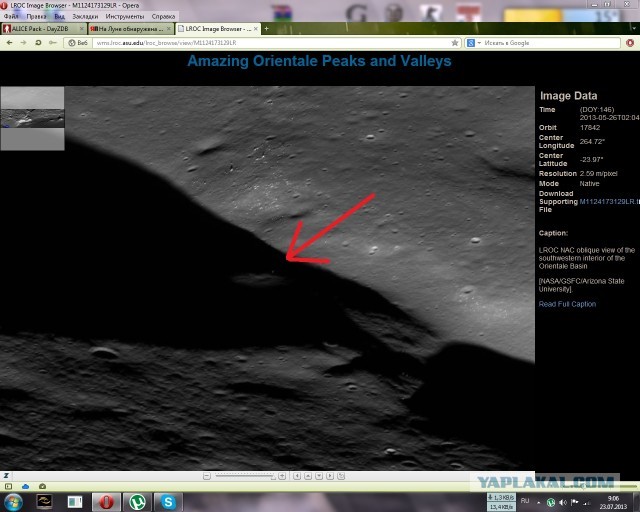Viewport: 640px width, 512px height.
Task: Click the file explorer taskbar icon
Action: [x=75, y=500]
